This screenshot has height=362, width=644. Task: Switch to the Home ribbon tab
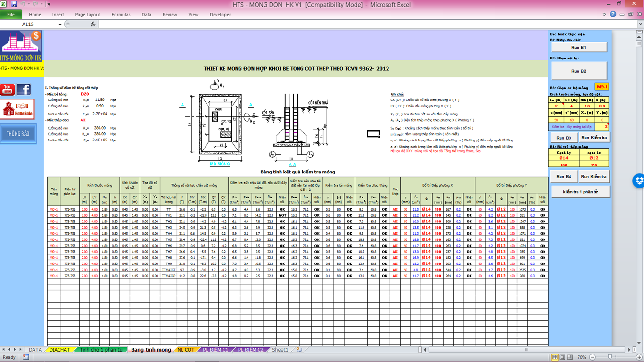tap(35, 15)
